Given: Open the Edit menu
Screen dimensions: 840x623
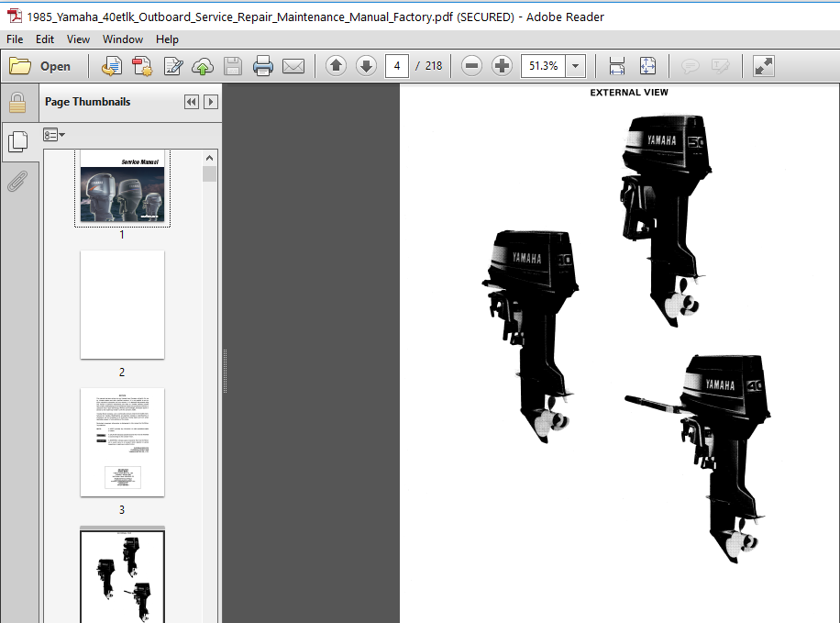Looking at the screenshot, I should click(44, 39).
